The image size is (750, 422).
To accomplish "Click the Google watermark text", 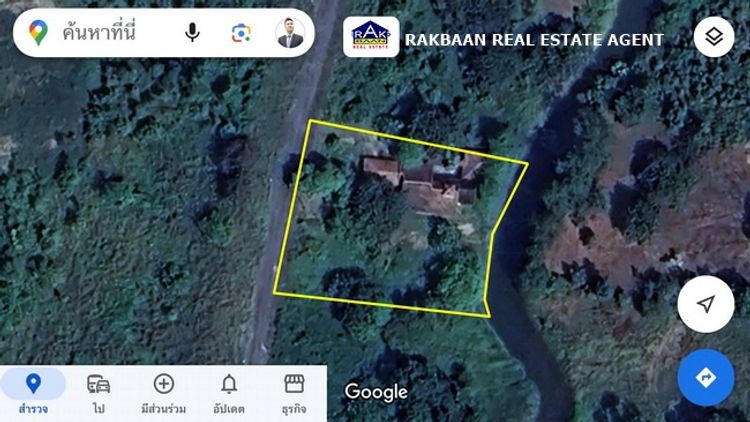I will (x=376, y=392).
